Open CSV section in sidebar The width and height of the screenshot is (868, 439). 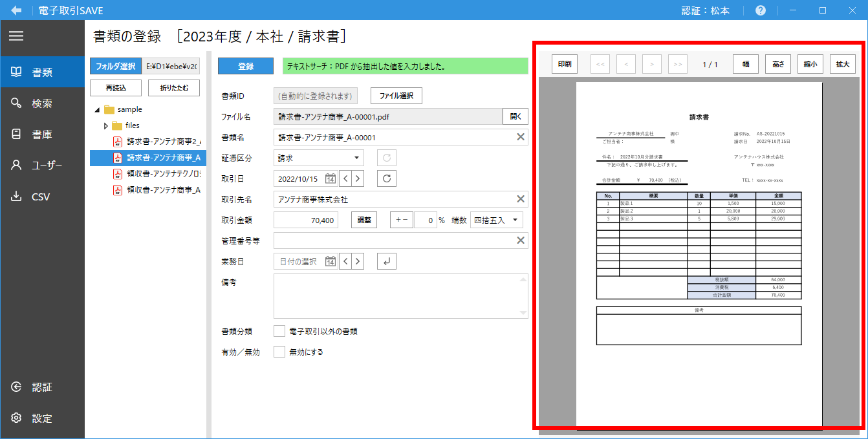click(41, 197)
